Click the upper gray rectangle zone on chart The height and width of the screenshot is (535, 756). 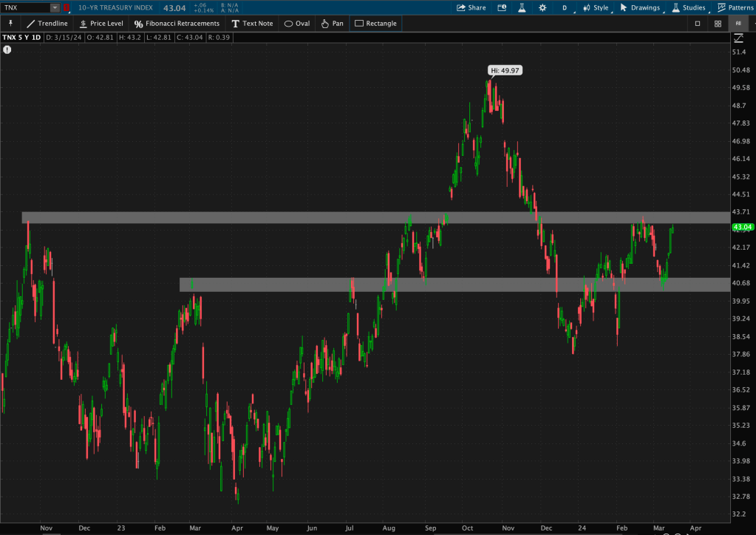[x=370, y=218]
